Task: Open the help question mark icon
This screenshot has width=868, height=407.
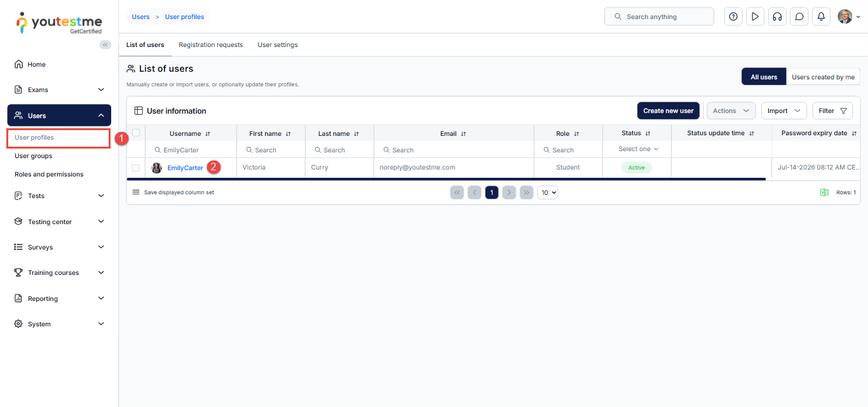Action: coord(733,17)
